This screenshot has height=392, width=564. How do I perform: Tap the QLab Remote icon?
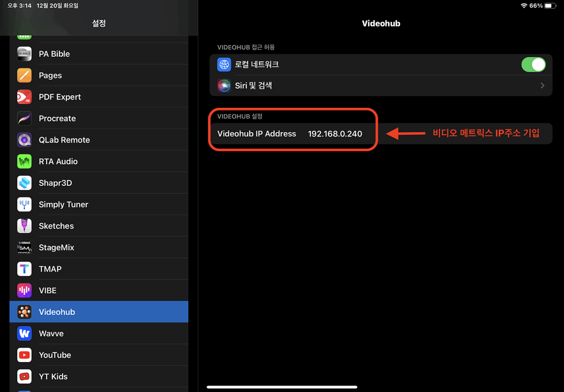click(24, 140)
